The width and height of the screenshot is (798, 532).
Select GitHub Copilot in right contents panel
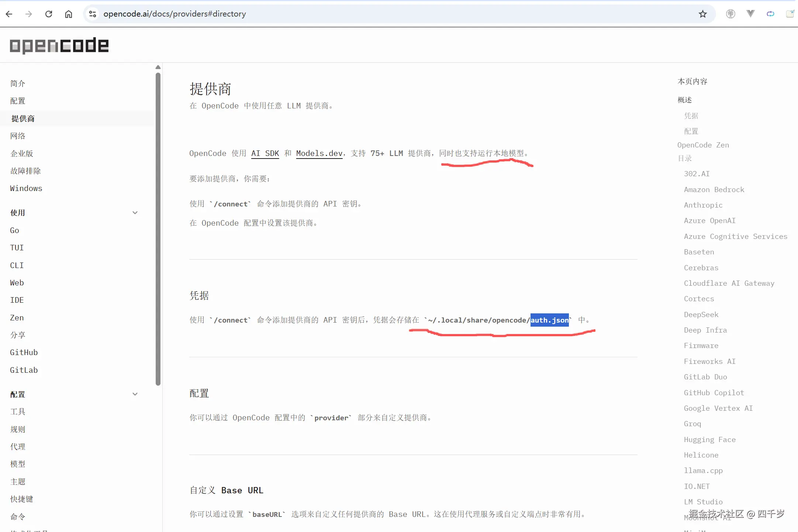pyautogui.click(x=714, y=393)
